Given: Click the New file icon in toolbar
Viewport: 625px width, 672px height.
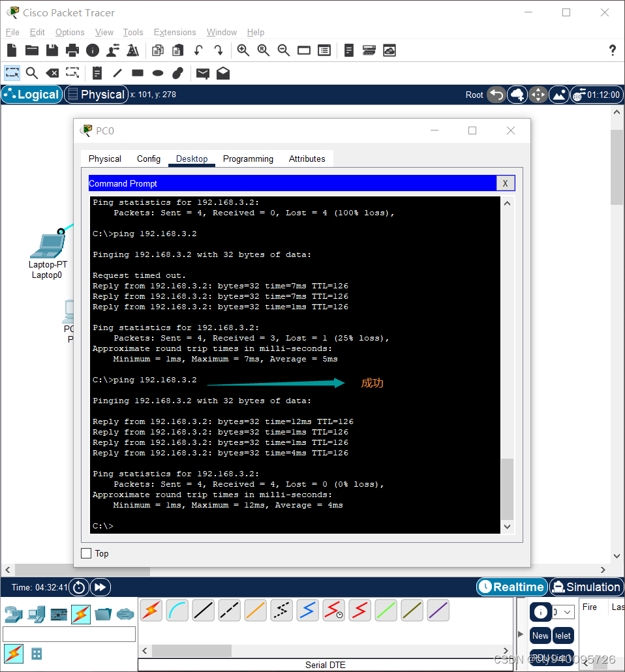Looking at the screenshot, I should (12, 51).
